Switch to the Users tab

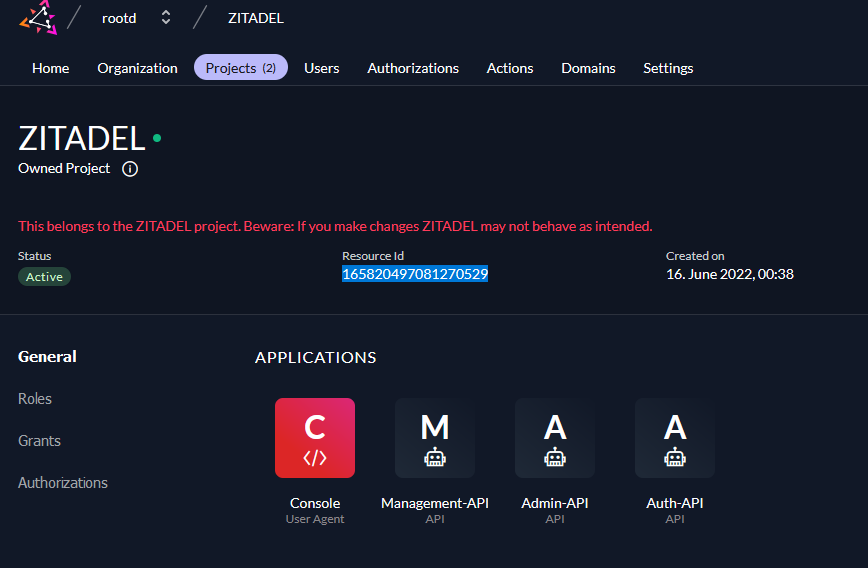322,68
